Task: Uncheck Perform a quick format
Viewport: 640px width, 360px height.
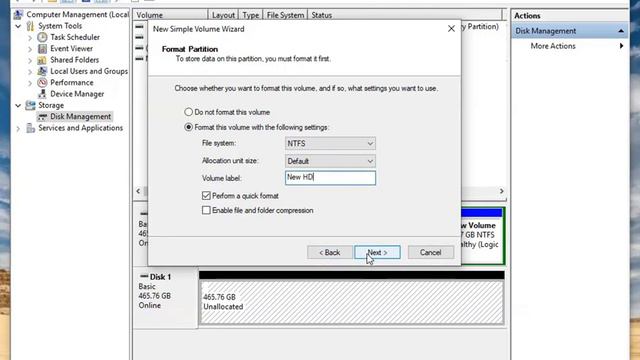Action: pos(206,196)
